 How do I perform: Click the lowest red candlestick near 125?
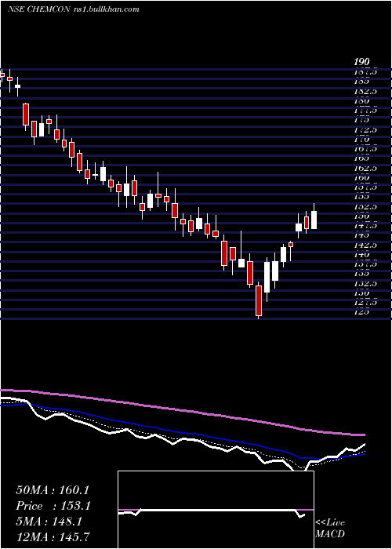tap(259, 300)
